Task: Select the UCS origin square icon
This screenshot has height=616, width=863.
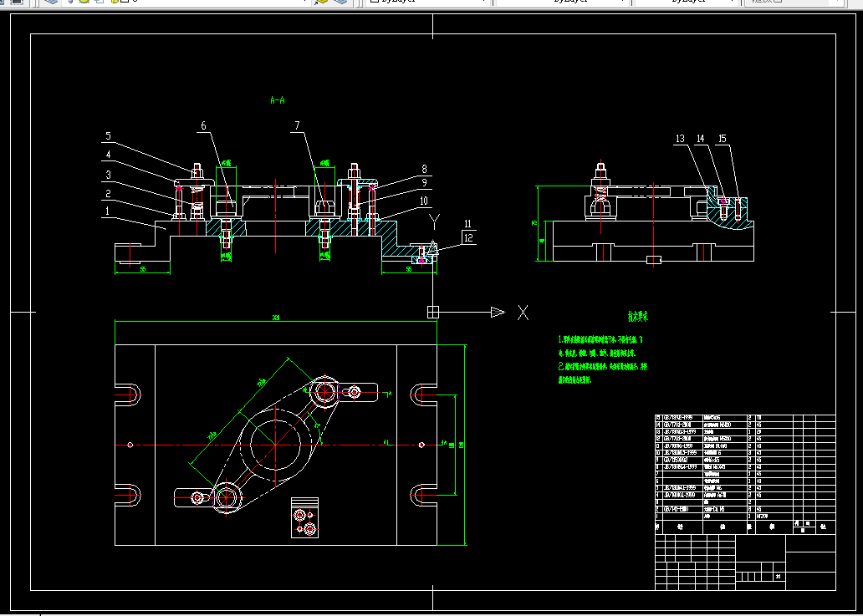Action: coord(433,312)
